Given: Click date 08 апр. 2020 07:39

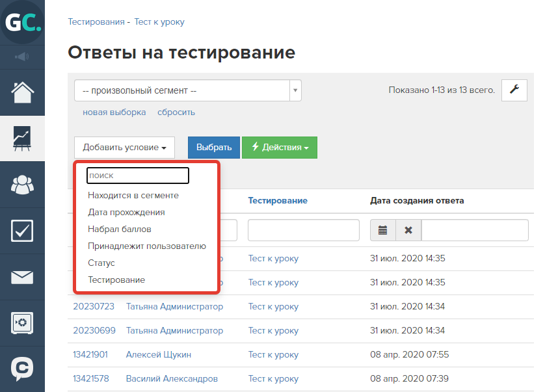Looking at the screenshot, I should (410, 378).
